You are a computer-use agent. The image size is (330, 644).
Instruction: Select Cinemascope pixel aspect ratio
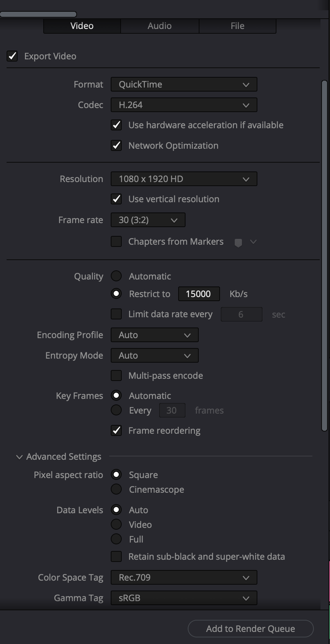click(x=116, y=489)
